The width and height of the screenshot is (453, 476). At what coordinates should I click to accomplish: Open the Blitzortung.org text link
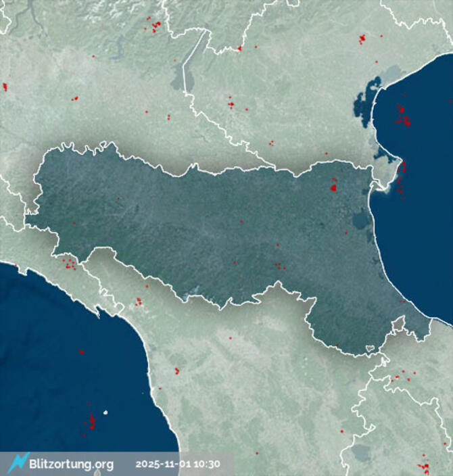[71, 465]
